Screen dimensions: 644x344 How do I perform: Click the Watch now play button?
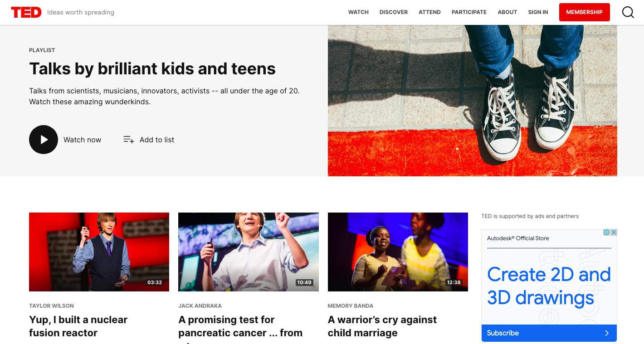44,140
